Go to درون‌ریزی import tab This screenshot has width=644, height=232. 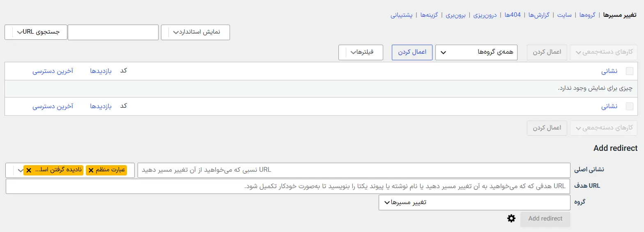tap(485, 15)
